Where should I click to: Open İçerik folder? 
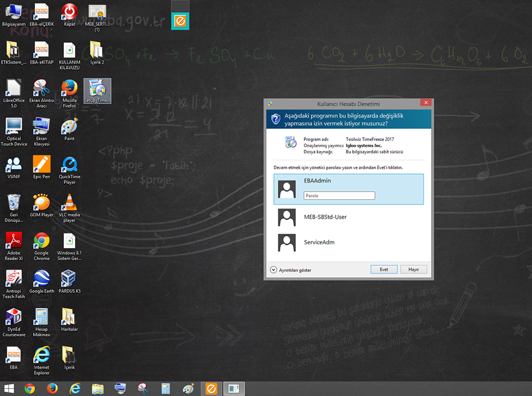(x=69, y=357)
